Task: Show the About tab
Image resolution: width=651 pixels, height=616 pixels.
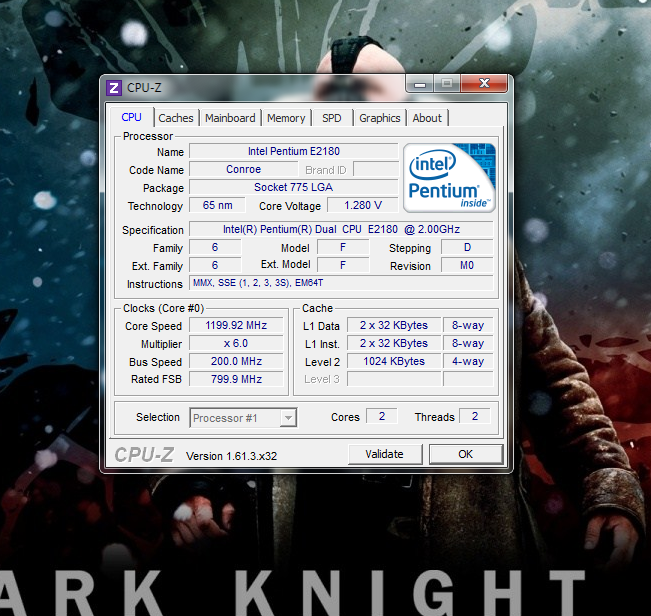Action: tap(427, 118)
